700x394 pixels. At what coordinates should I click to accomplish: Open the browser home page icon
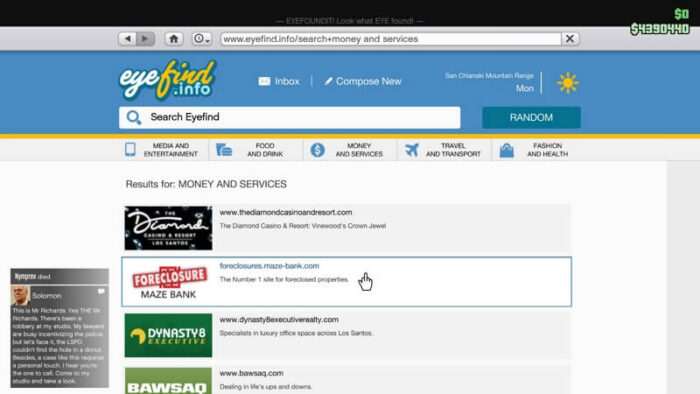[174, 39]
